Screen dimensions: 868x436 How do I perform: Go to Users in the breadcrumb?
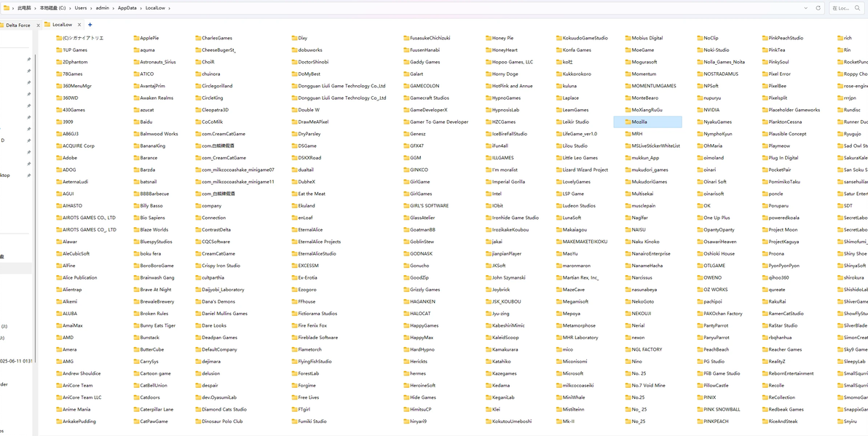[81, 8]
